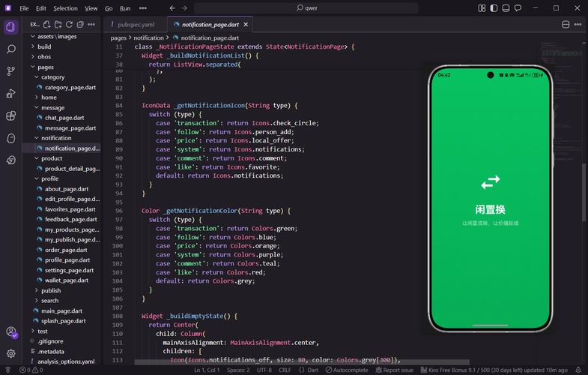Open the File menu
Viewport: 588px width, 375px height.
pos(24,8)
